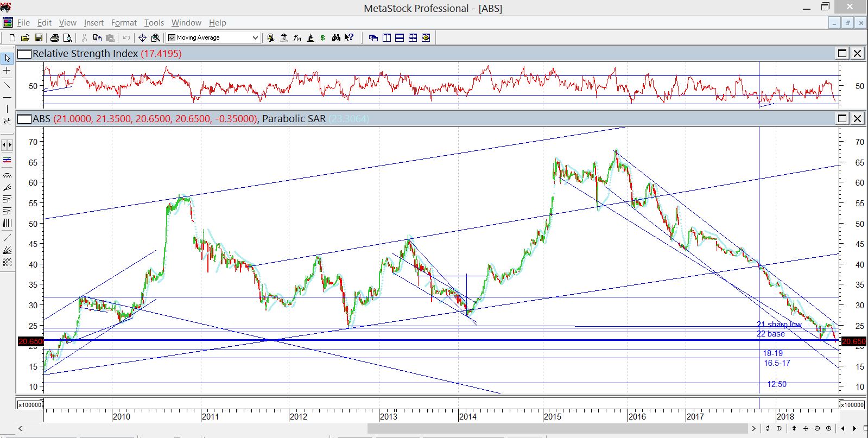
Task: Save the chart with the floppy disk icon
Action: (x=39, y=37)
